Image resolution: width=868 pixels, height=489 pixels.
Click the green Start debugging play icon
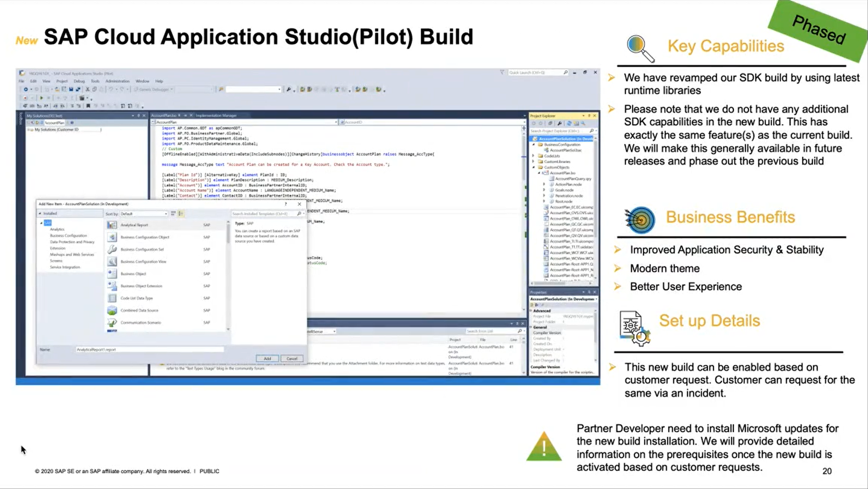click(41, 98)
